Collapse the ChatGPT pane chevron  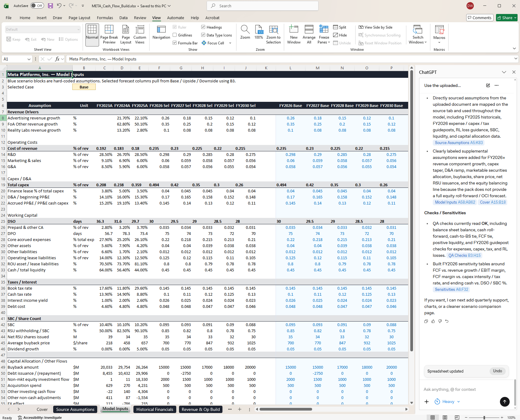coord(504,72)
